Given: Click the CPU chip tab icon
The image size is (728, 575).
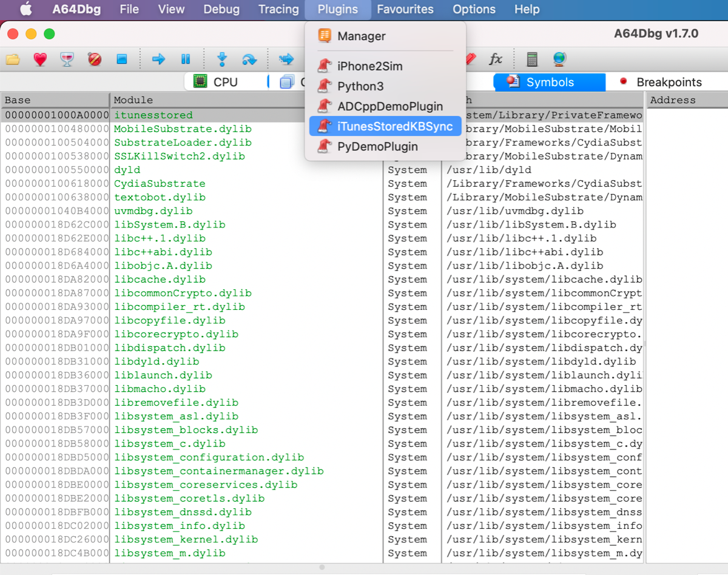Looking at the screenshot, I should 200,82.
